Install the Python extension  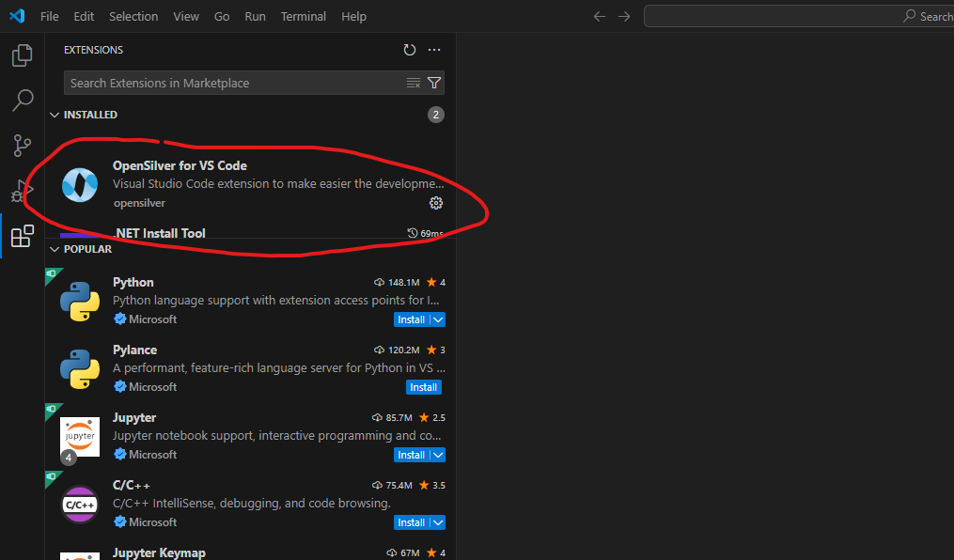(x=412, y=319)
